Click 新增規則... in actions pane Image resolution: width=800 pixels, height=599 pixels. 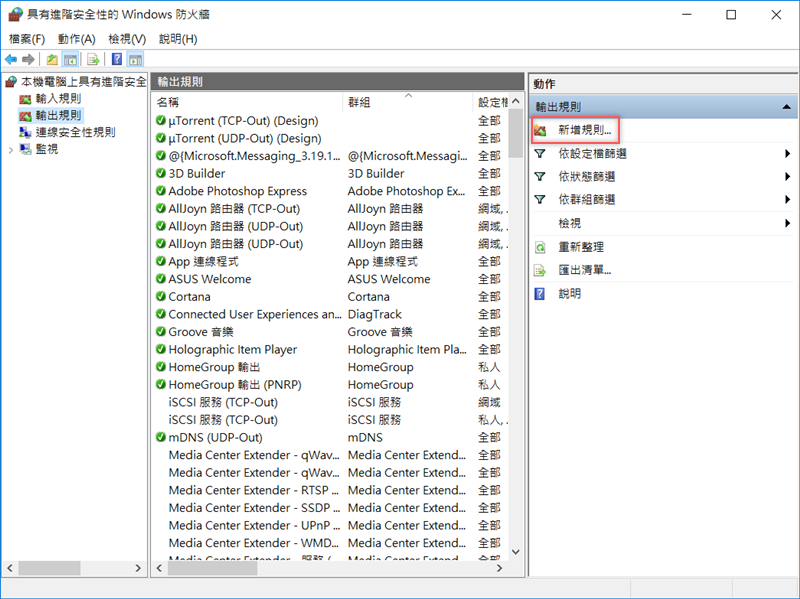[x=584, y=130]
